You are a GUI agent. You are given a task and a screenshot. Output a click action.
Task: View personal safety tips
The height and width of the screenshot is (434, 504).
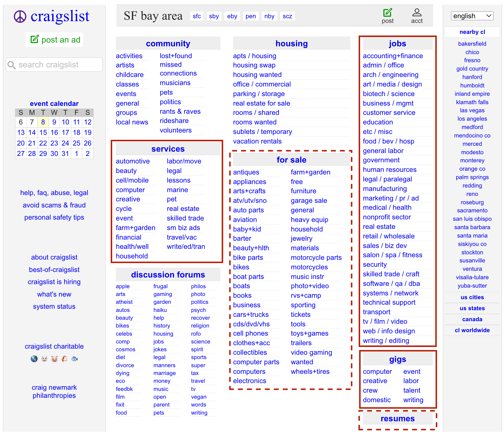(x=54, y=217)
